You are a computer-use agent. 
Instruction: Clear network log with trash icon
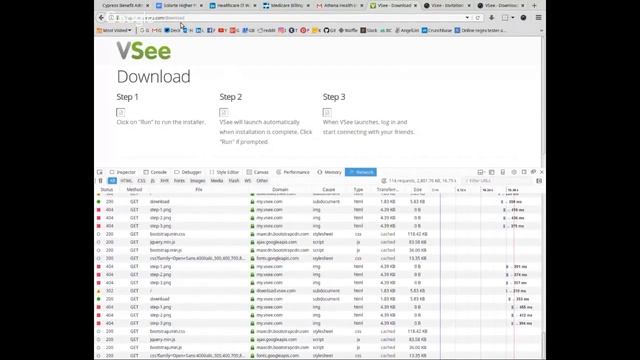(x=100, y=181)
